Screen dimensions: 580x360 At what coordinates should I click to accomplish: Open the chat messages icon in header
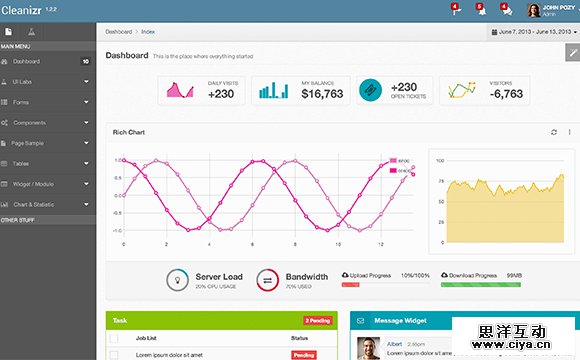tap(506, 10)
